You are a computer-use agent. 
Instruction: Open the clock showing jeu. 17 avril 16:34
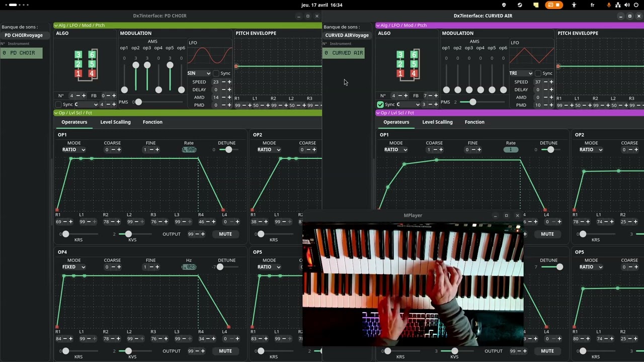click(322, 5)
